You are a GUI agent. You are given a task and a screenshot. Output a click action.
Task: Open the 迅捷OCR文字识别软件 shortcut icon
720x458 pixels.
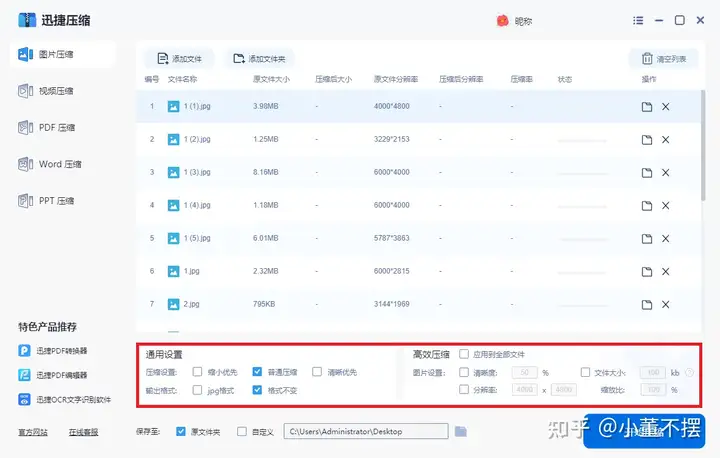click(24, 399)
